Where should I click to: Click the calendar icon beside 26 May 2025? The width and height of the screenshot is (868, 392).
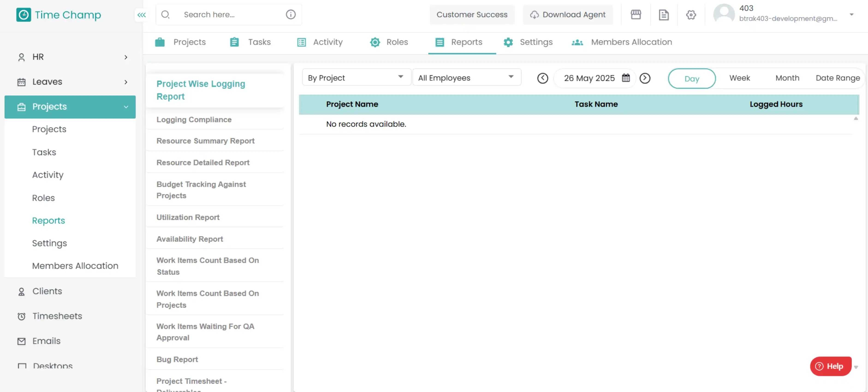(x=625, y=78)
